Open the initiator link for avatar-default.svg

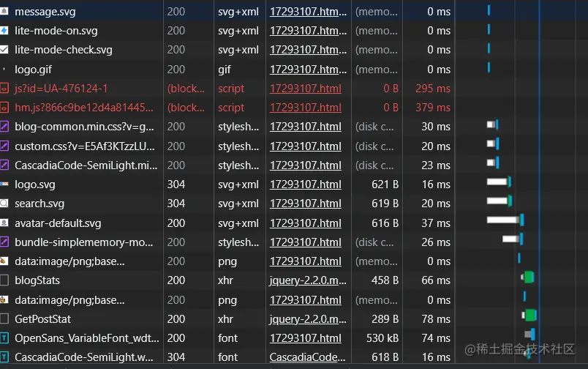(306, 223)
